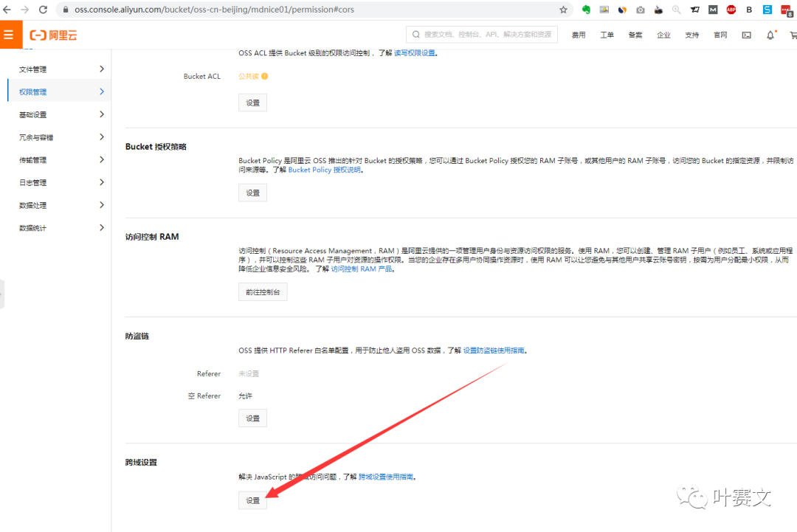Click 设置 button under Bucket ACL

click(x=252, y=103)
